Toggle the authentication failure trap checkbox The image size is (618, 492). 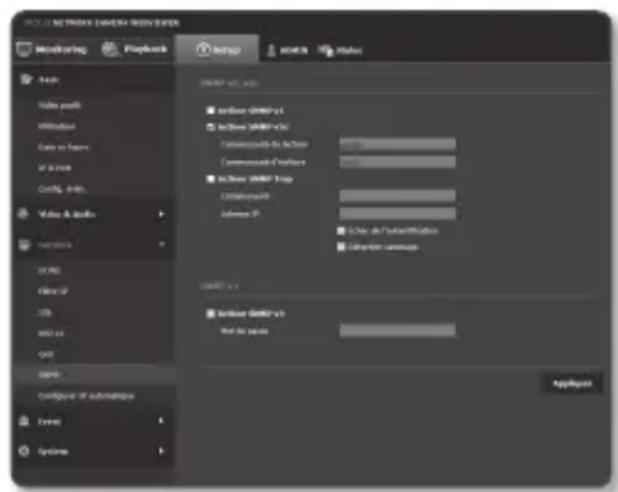pyautogui.click(x=341, y=231)
